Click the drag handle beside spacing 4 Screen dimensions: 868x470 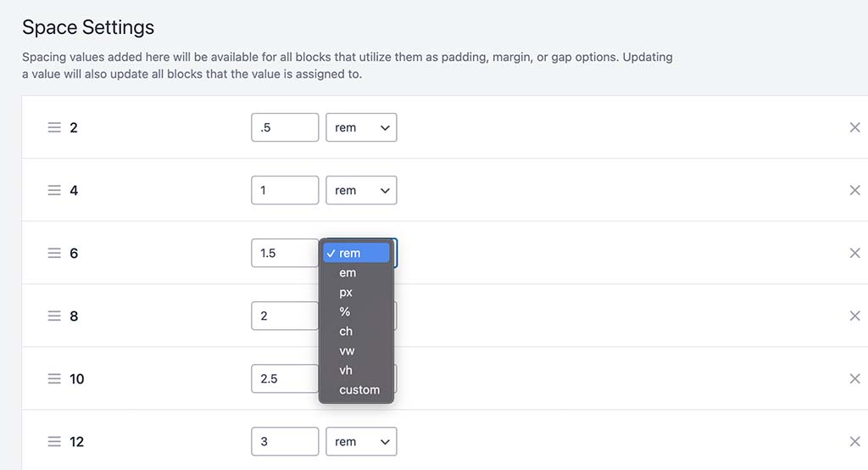[54, 190]
